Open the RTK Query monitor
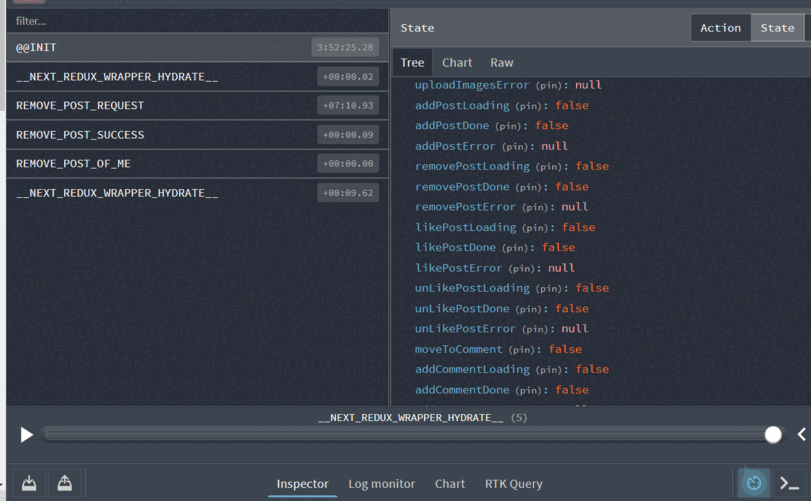Image resolution: width=811 pixels, height=501 pixels. click(513, 484)
